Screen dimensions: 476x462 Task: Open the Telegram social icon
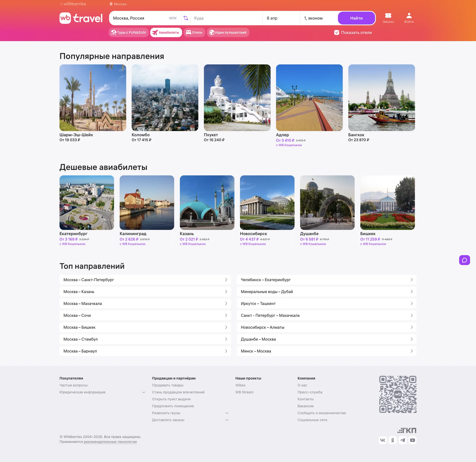(x=403, y=440)
